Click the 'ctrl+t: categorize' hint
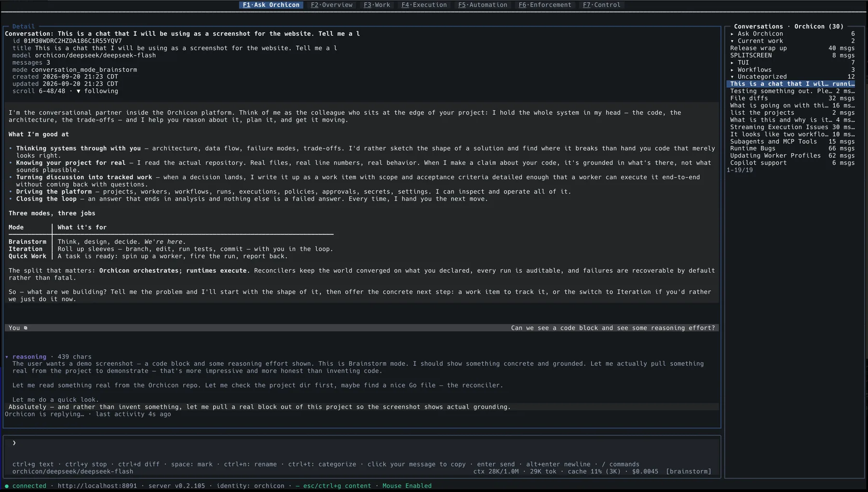Screen dimensions: 868x492 pos(322,465)
